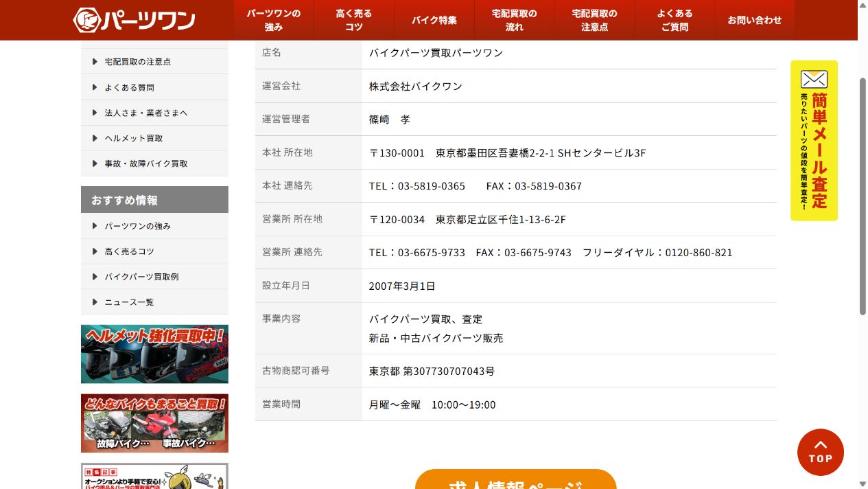Select head office address 〒130-0001 text

tap(507, 153)
